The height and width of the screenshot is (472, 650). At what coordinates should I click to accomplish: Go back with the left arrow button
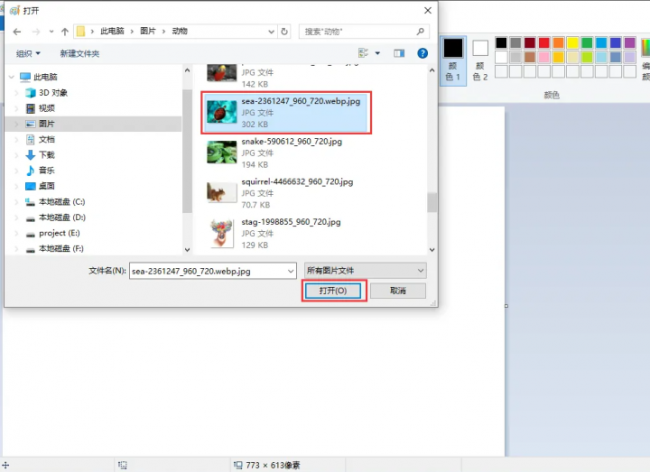point(17,32)
